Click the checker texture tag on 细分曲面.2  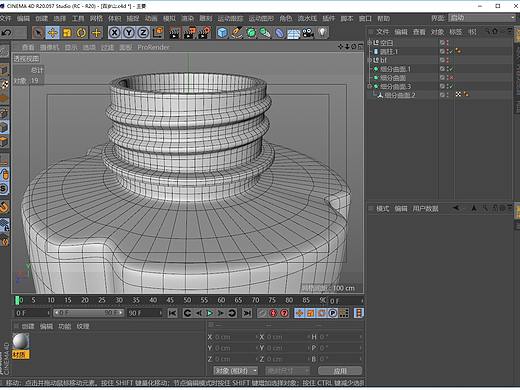459,94
